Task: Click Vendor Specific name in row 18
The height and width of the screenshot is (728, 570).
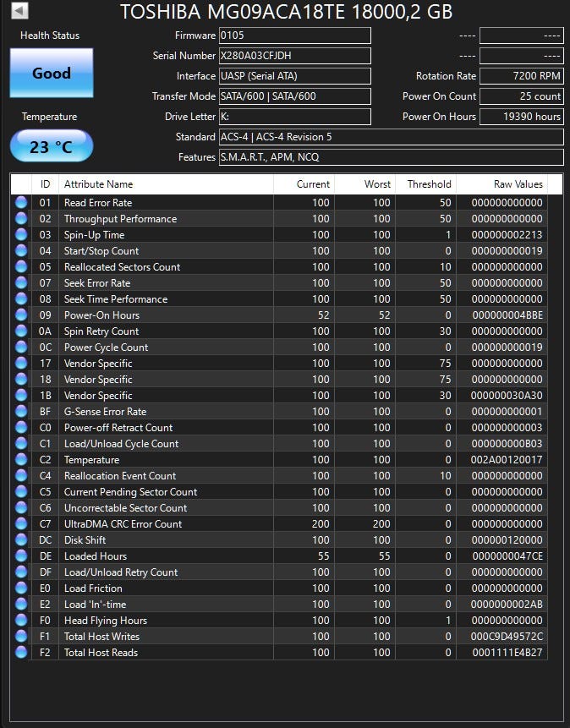Action: (98, 380)
